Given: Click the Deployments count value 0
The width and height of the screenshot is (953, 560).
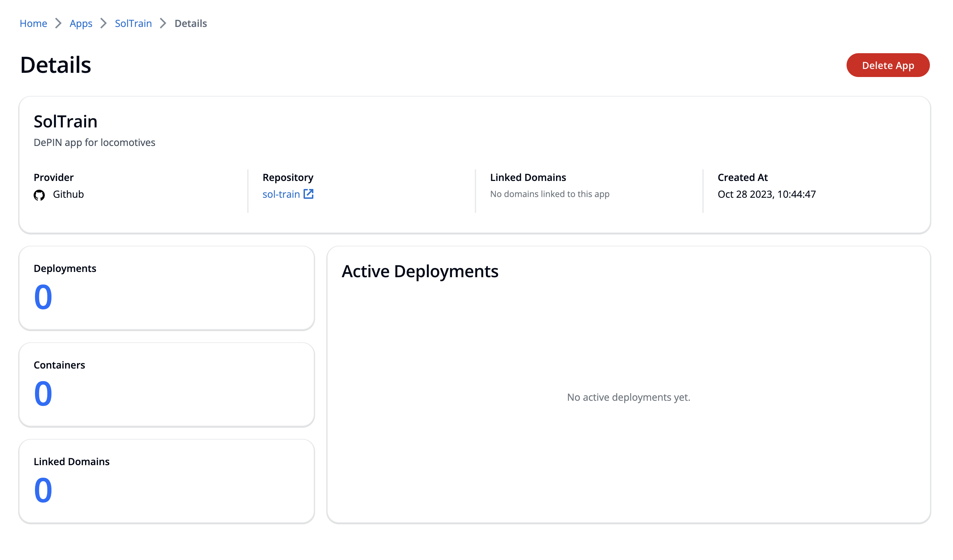Looking at the screenshot, I should coord(43,297).
